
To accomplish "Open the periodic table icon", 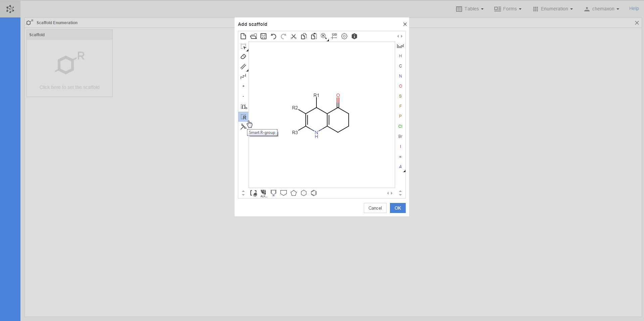I will 400,46.
